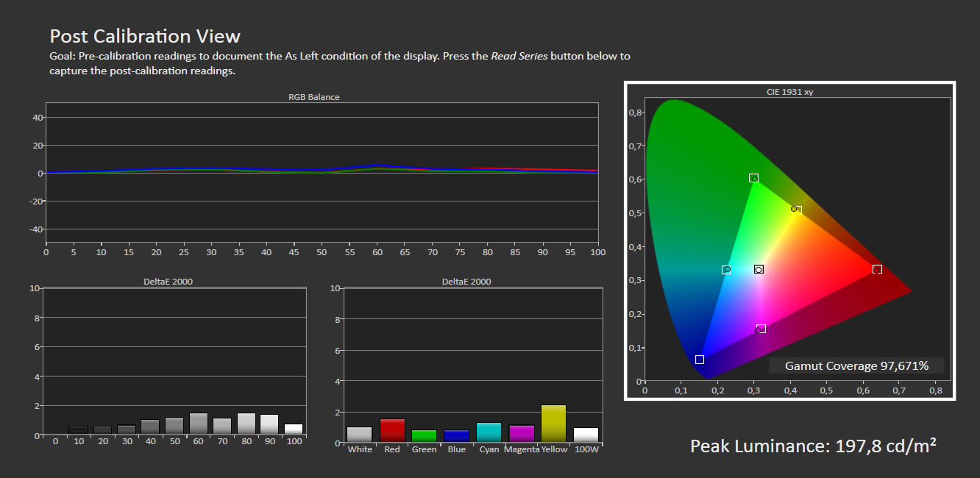Click the 100W bar in color DeltaE chart
This screenshot has height=478, width=980.
(x=586, y=435)
